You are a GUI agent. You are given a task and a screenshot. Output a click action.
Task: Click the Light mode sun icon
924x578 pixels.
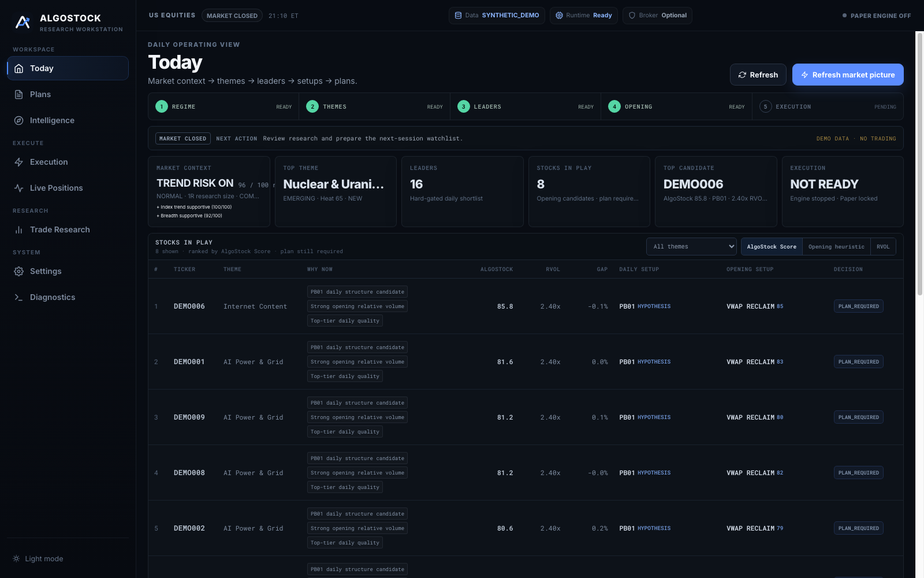16,559
